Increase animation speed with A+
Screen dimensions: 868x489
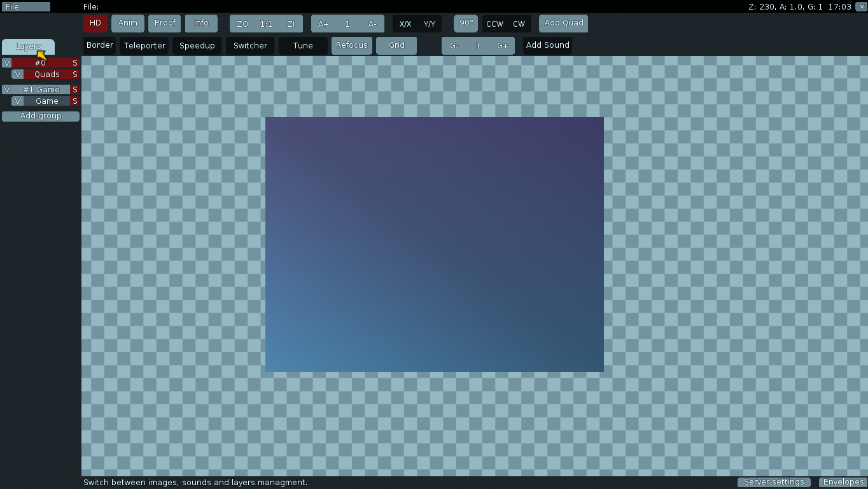point(323,24)
